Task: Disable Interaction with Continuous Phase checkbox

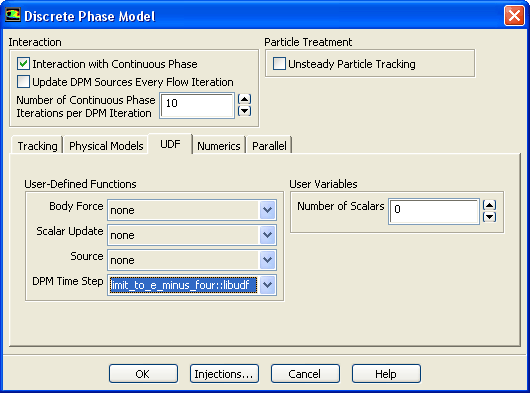Action: (23, 64)
